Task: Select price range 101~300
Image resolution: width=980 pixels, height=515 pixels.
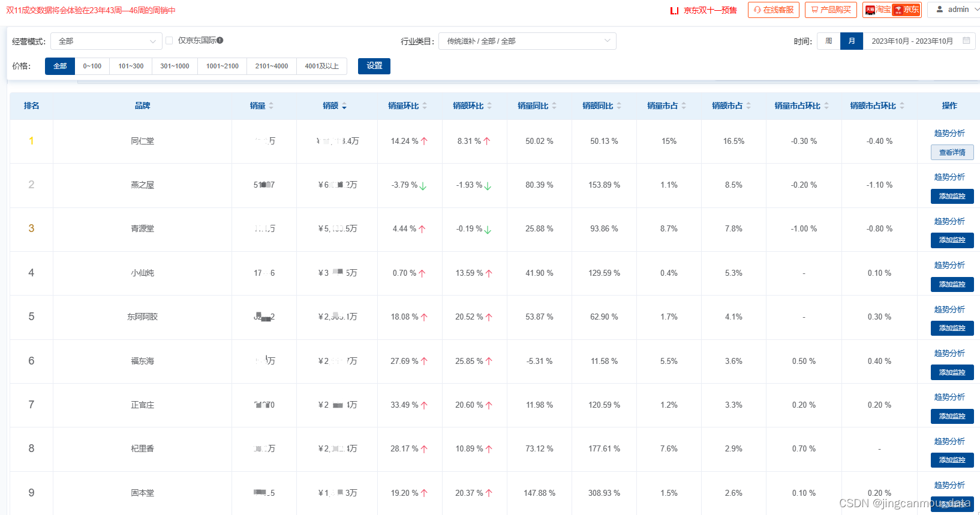Action: click(131, 66)
